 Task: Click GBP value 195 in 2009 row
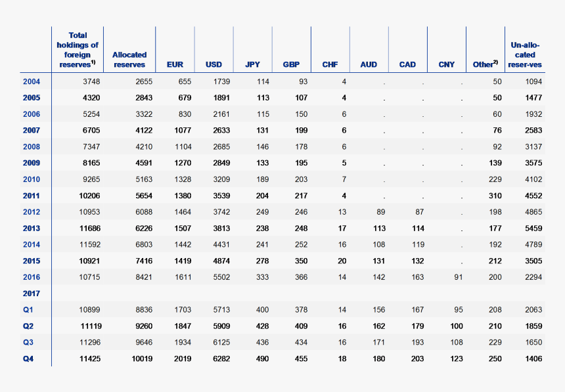pyautogui.click(x=302, y=163)
